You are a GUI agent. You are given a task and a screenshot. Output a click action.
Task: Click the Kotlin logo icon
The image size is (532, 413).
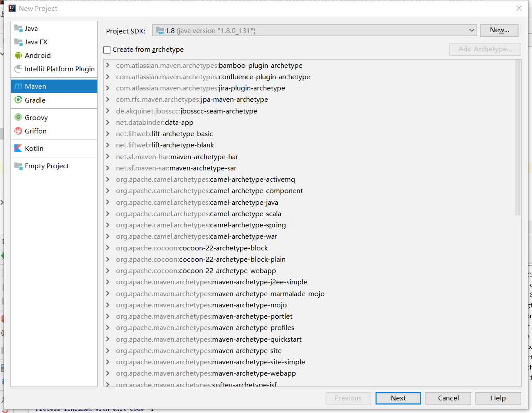click(x=18, y=148)
